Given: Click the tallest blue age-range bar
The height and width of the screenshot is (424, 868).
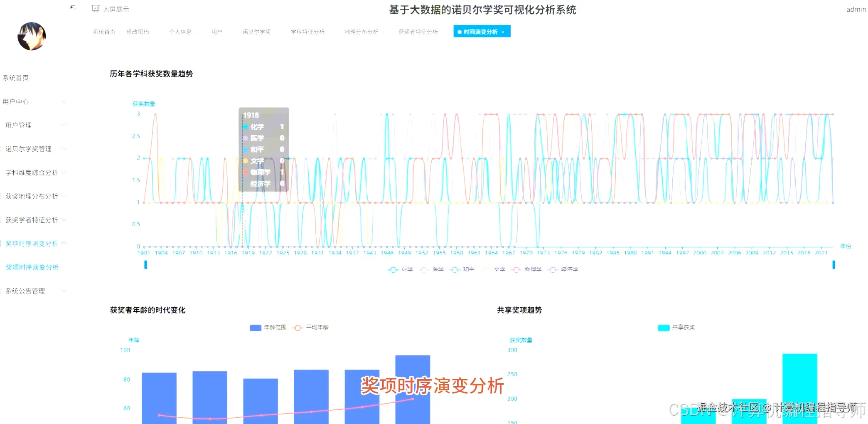Looking at the screenshot, I should click(x=413, y=389).
